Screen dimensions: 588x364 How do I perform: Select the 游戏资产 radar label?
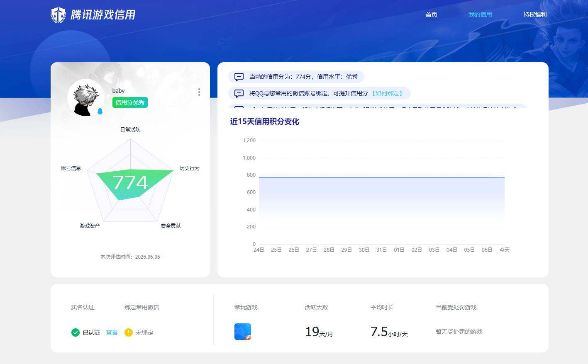(90, 226)
